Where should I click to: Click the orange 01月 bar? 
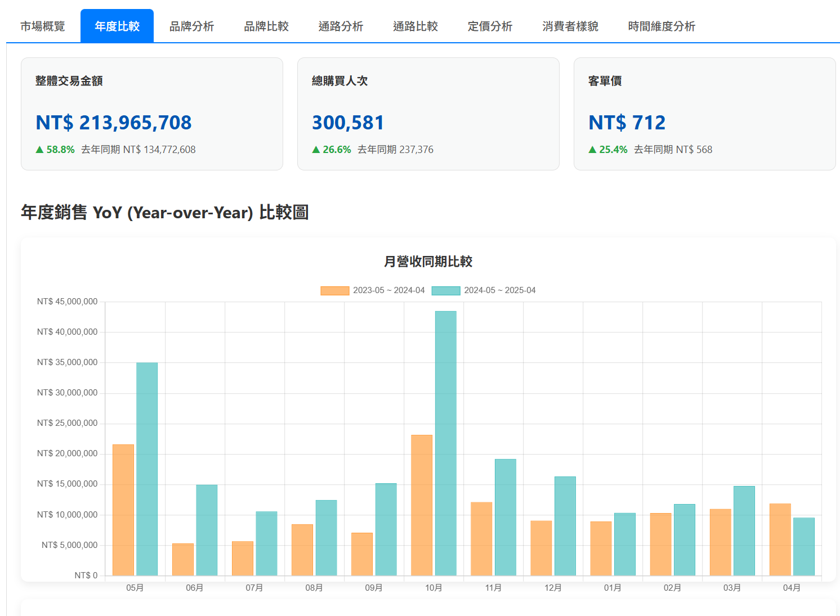(601, 548)
